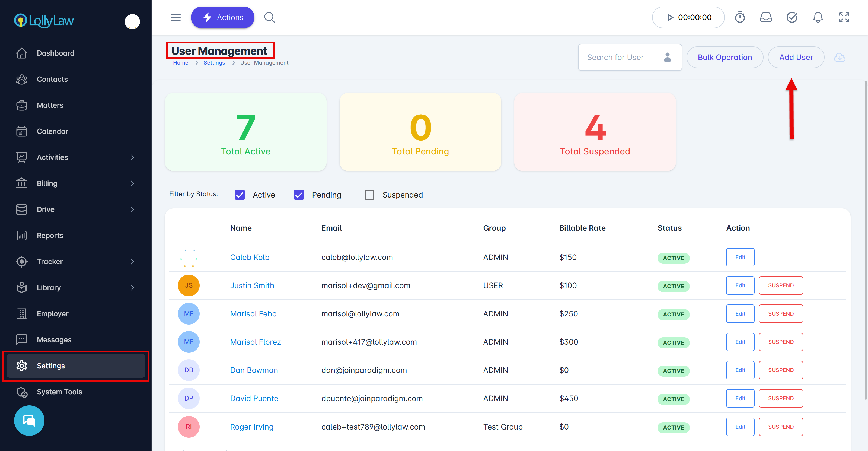The width and height of the screenshot is (868, 451).
Task: Uncheck the Pending status filter
Action: tap(299, 195)
